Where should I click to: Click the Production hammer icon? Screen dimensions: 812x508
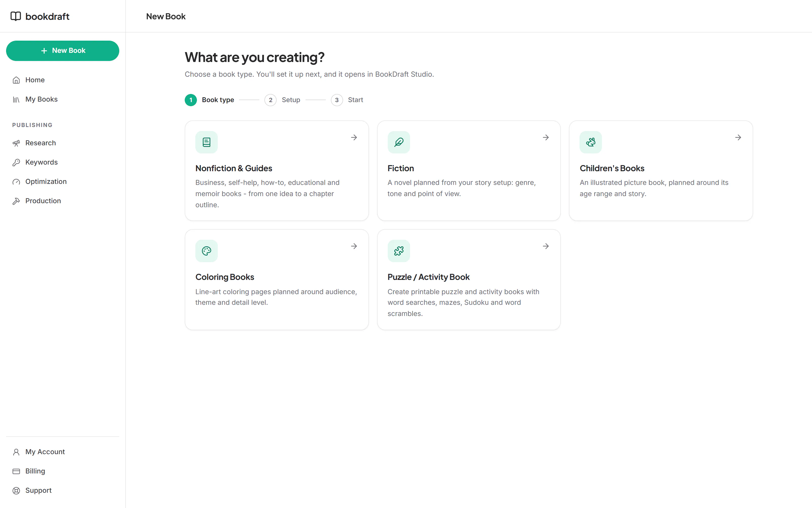(x=16, y=201)
